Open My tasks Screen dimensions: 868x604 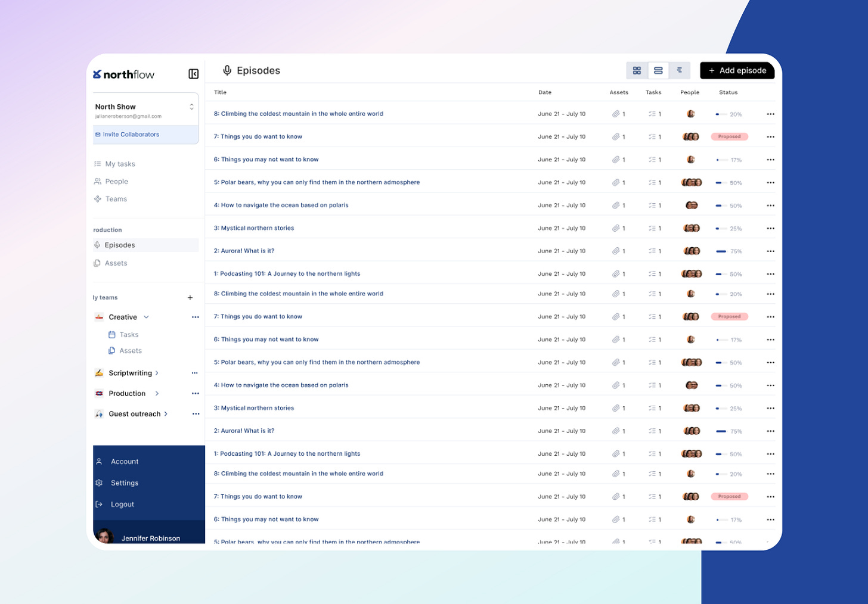pyautogui.click(x=114, y=164)
